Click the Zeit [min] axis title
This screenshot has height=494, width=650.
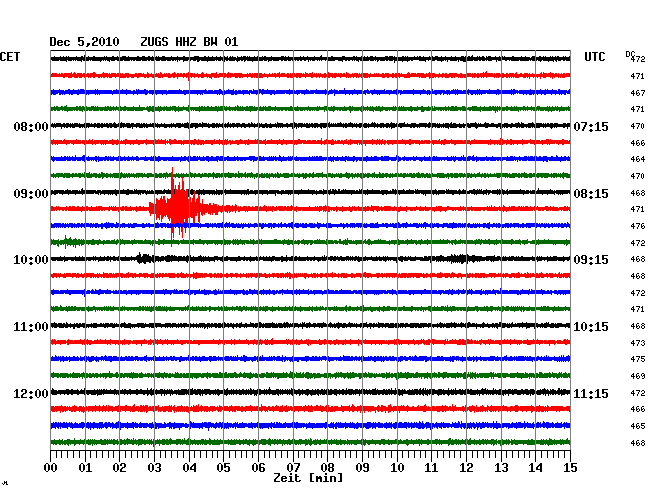pyautogui.click(x=308, y=478)
